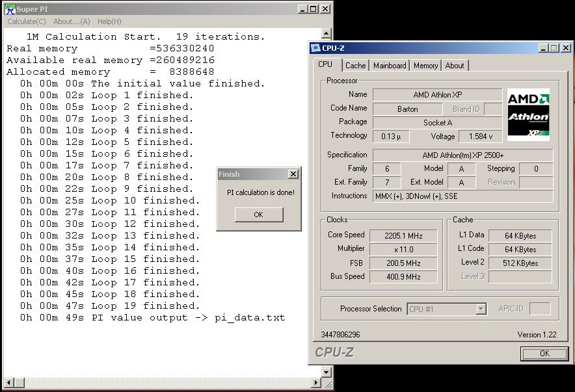
Task: Click the Bus Speed value '400.9 MHz'
Action: (x=403, y=277)
